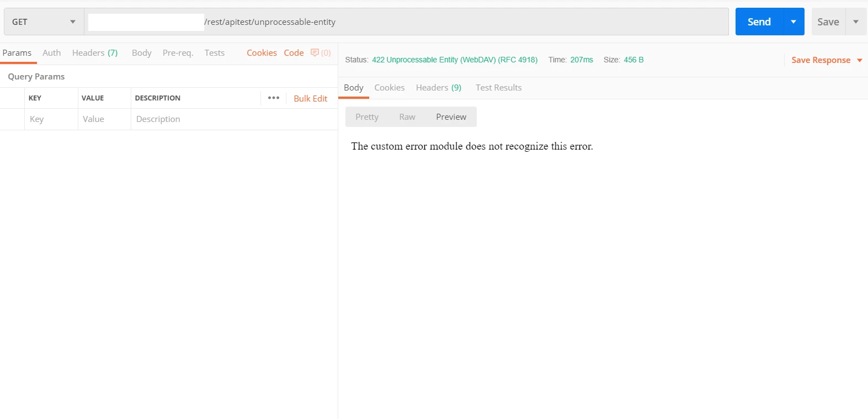Click the 422 Unprocessable Entity status text
This screenshot has width=868, height=419.
point(455,60)
